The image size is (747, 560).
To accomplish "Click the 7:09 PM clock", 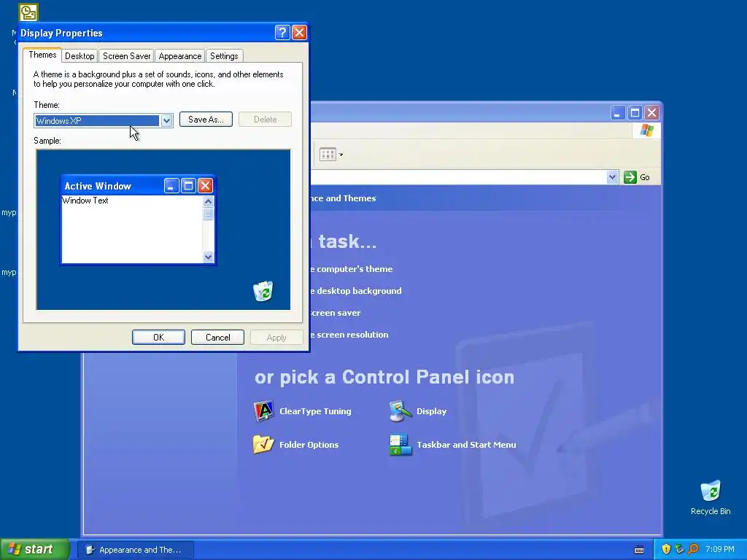I will [x=720, y=549].
